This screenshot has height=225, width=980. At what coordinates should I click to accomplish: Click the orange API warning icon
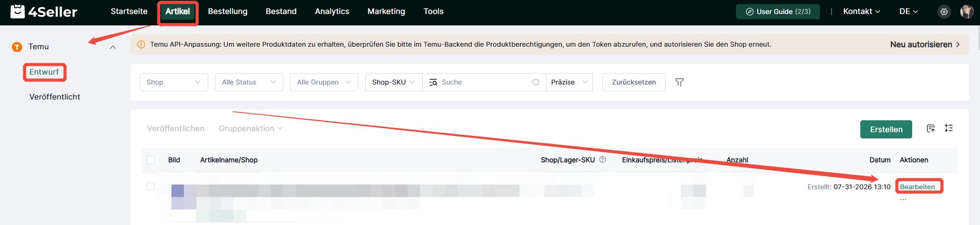[141, 45]
